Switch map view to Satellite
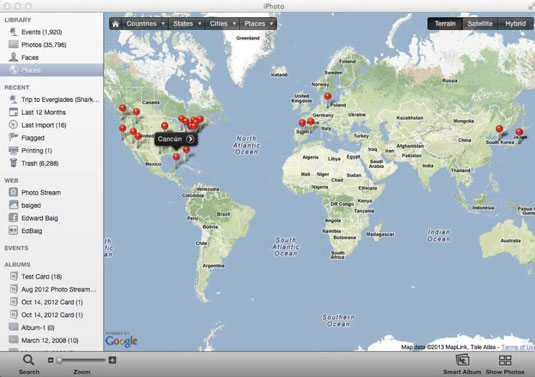 pyautogui.click(x=480, y=24)
